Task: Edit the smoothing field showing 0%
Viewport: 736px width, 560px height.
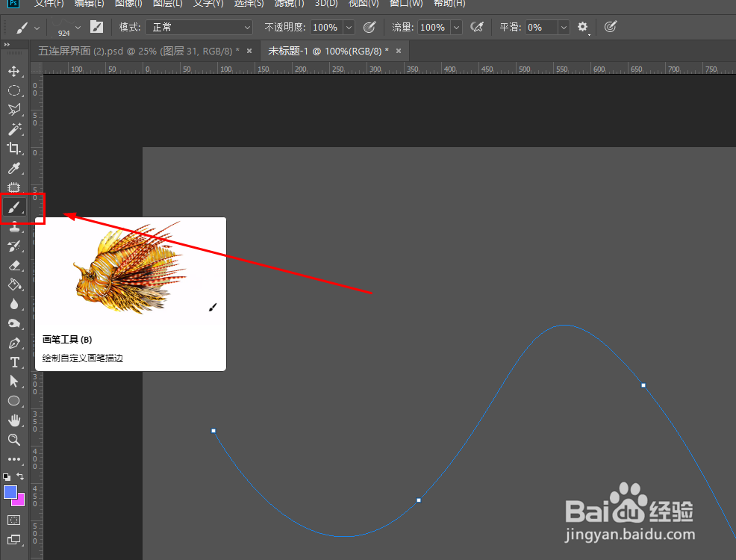Action: [540, 27]
